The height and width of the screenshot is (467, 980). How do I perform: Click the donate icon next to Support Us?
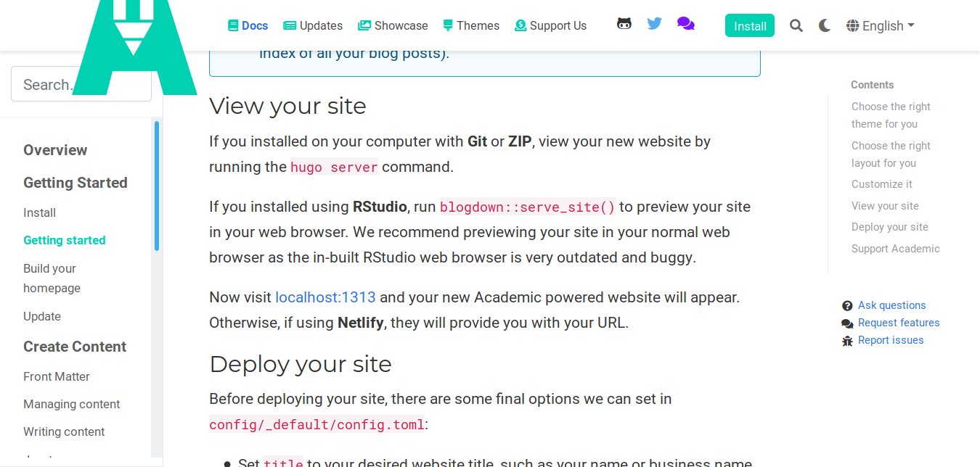coord(520,25)
